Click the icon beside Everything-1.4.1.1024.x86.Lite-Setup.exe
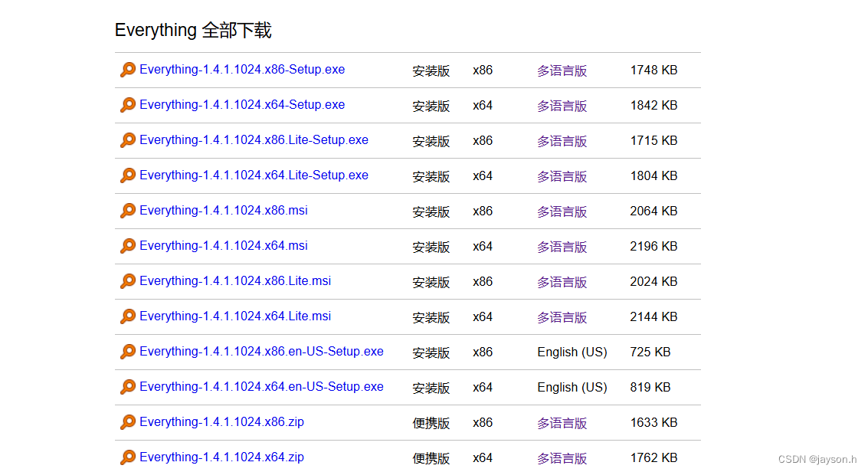 pyautogui.click(x=128, y=140)
